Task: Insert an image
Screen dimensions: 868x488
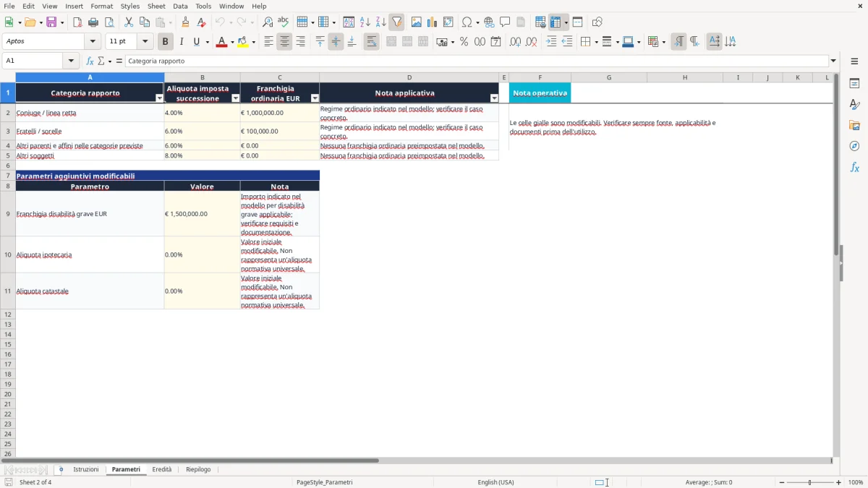Action: coord(417,22)
